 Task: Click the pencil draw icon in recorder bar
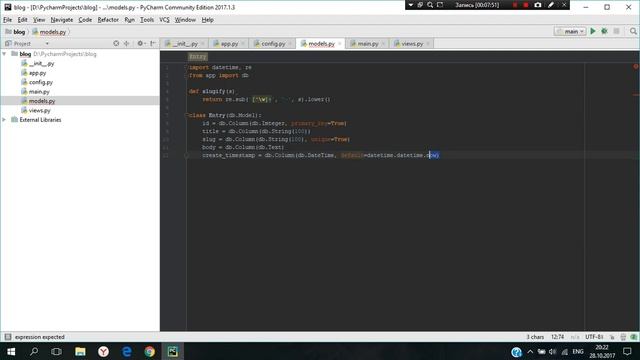(x=551, y=5)
